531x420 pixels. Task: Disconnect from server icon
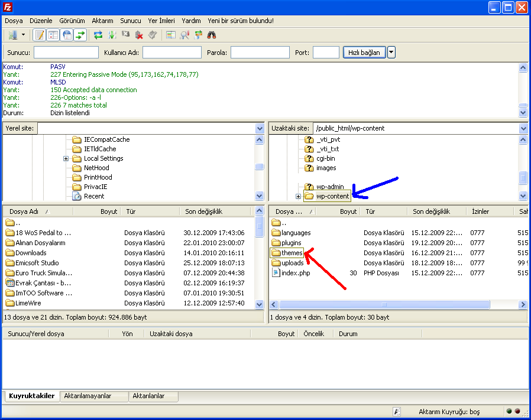click(139, 35)
